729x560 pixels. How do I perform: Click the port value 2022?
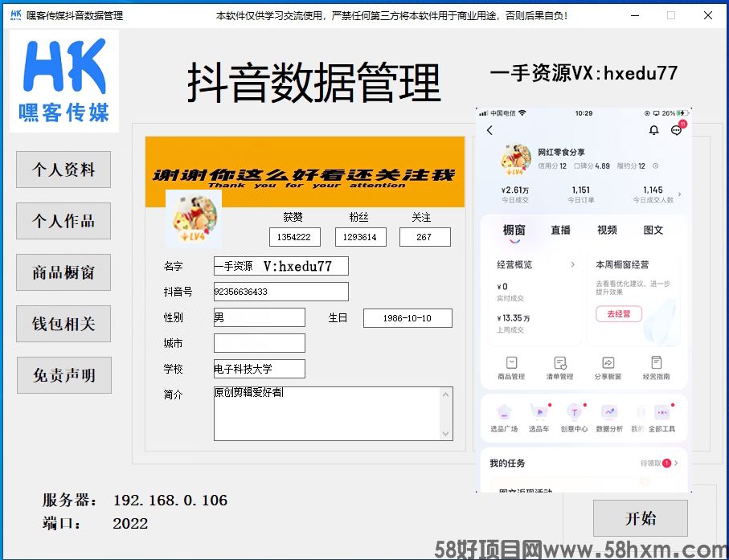coord(130,523)
